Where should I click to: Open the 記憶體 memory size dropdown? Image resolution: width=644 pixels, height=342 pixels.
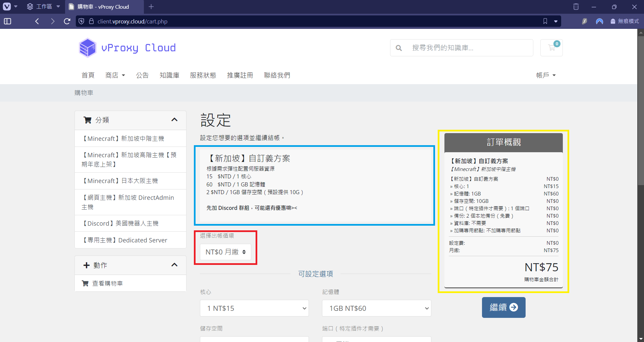point(376,308)
